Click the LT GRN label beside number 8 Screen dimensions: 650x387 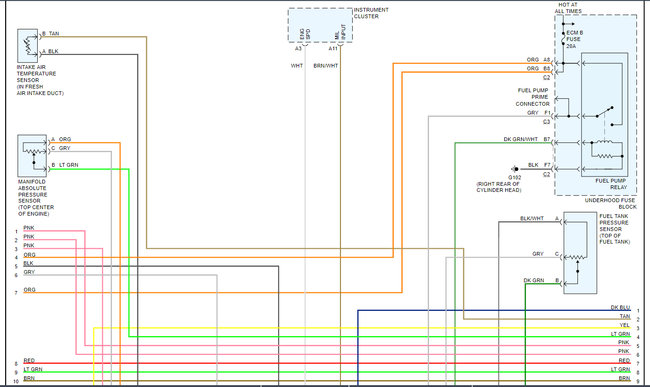coord(620,369)
